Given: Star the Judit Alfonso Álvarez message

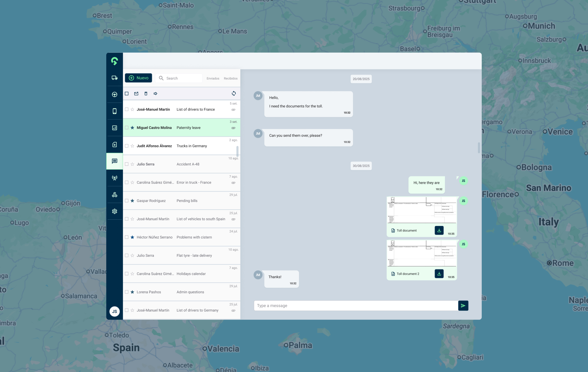Looking at the screenshot, I should [x=132, y=146].
